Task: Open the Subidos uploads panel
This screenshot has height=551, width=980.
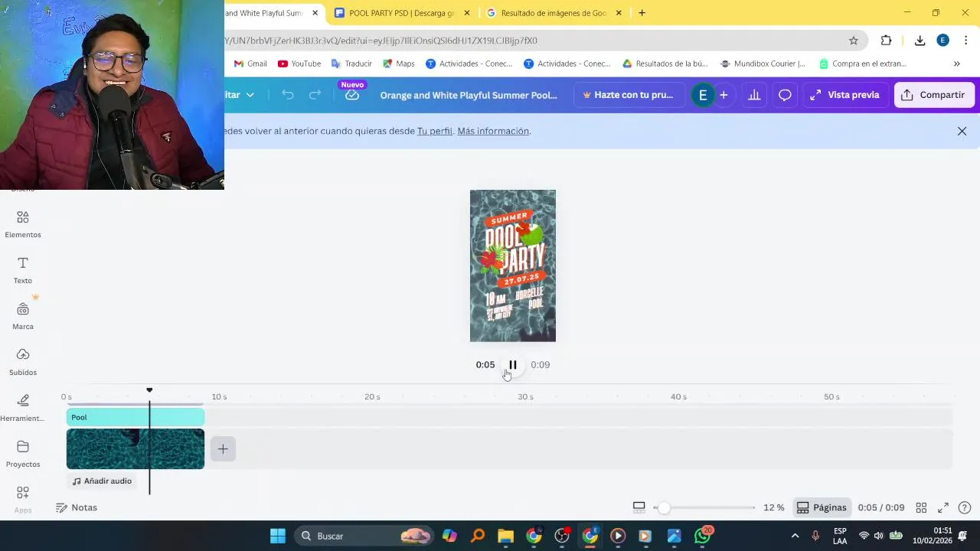Action: 23,362
